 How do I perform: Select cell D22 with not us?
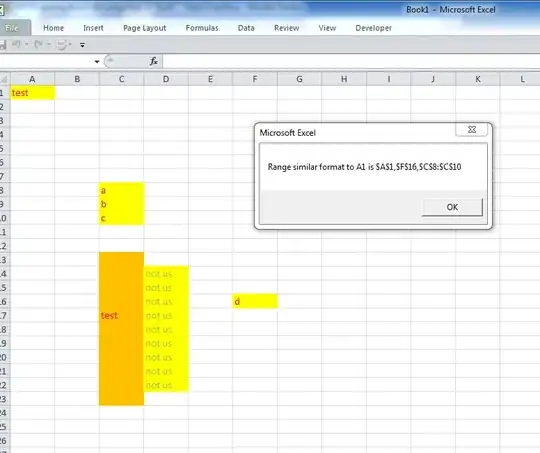coord(166,385)
